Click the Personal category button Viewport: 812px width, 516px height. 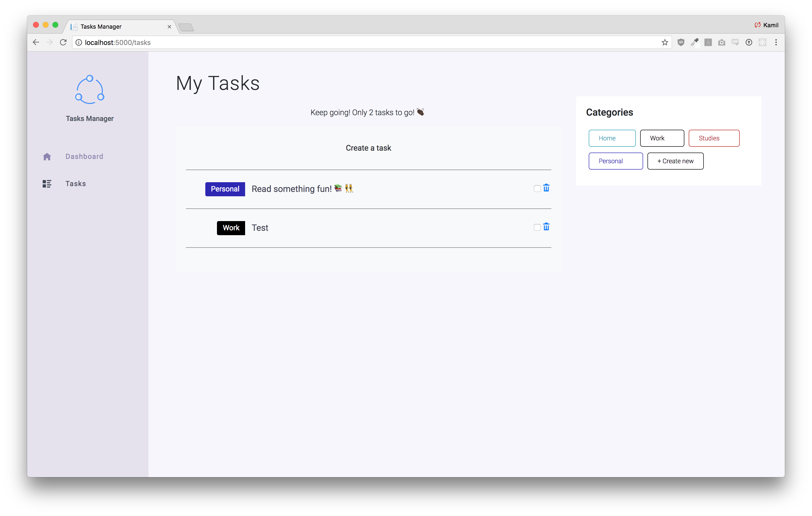point(615,161)
